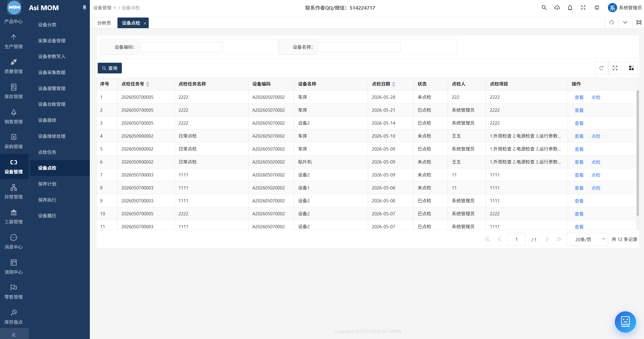
Task: Open 采购管理 module in sidebar
Action: click(14, 142)
